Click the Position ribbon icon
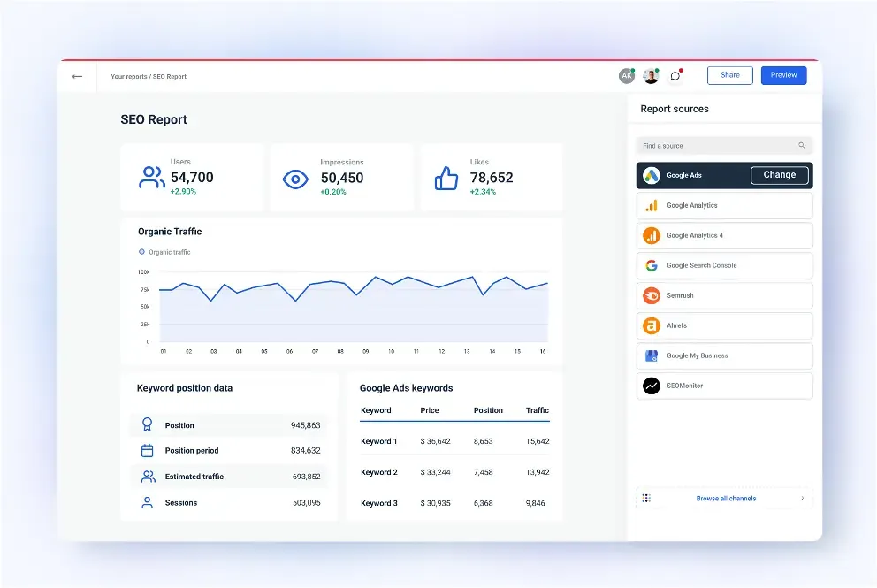Image resolution: width=877 pixels, height=588 pixels. click(x=147, y=424)
